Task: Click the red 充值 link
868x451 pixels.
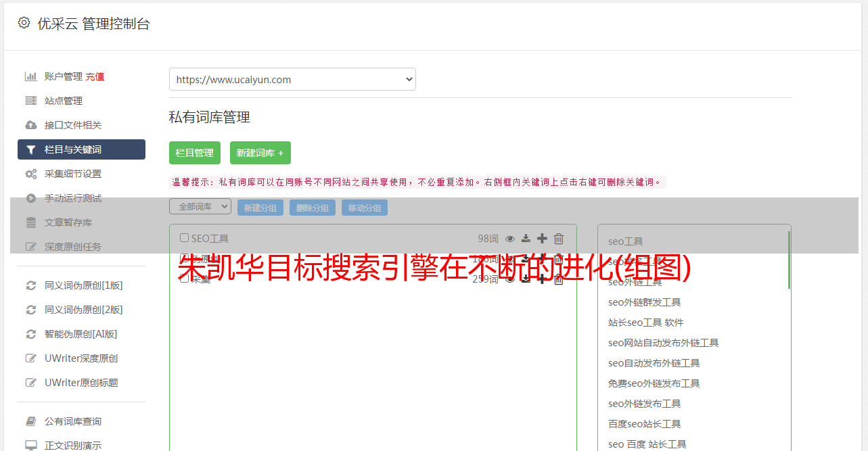Action: point(95,76)
